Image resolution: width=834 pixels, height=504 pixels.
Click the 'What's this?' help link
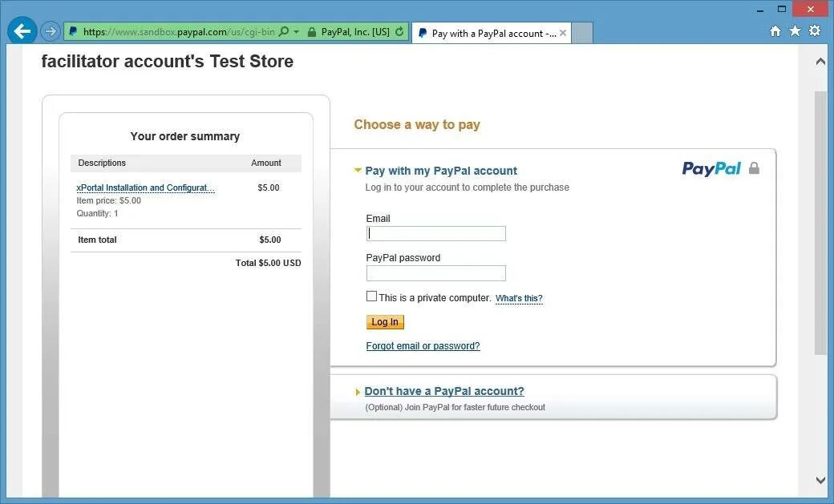coord(519,299)
